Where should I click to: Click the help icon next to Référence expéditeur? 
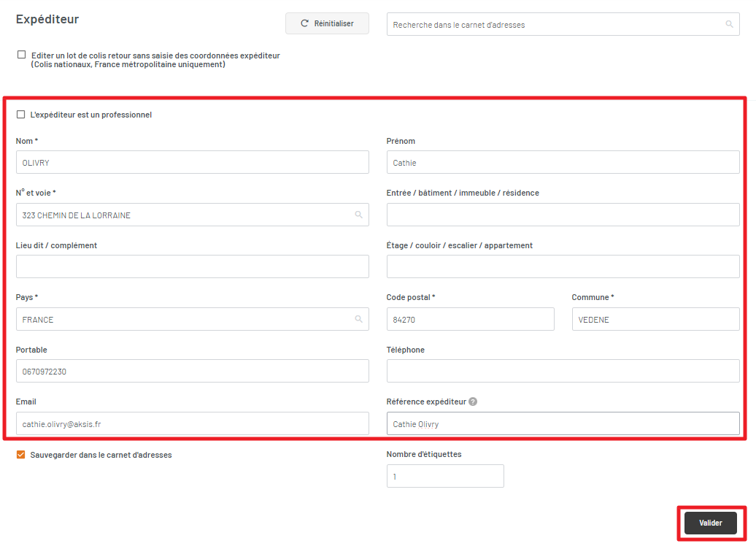click(473, 402)
